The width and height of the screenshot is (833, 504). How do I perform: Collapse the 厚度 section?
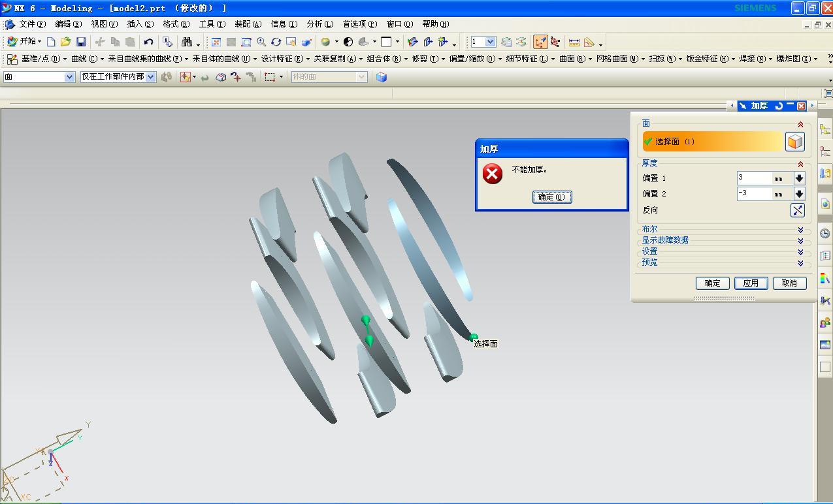[x=800, y=164]
